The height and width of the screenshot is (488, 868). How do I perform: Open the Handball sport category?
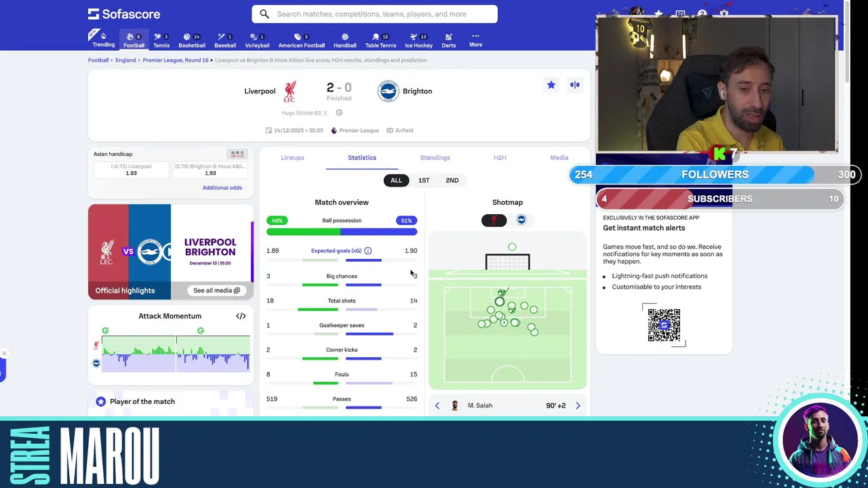coord(345,39)
